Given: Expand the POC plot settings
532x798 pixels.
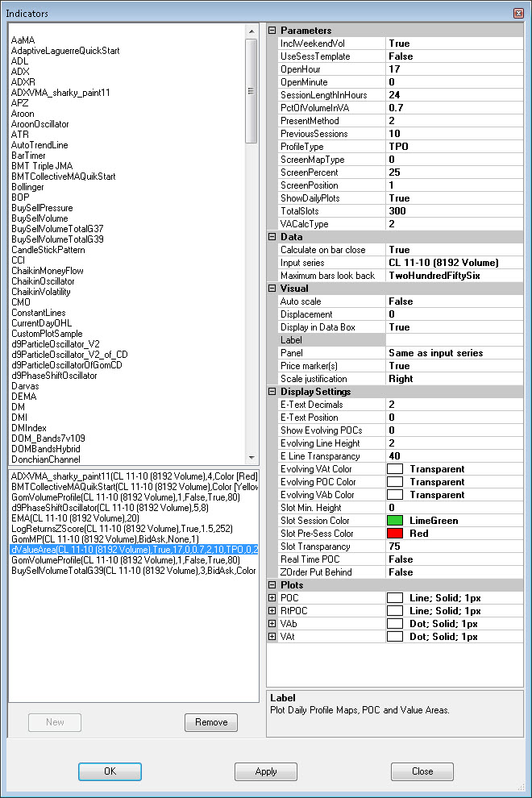Looking at the screenshot, I should (x=272, y=597).
